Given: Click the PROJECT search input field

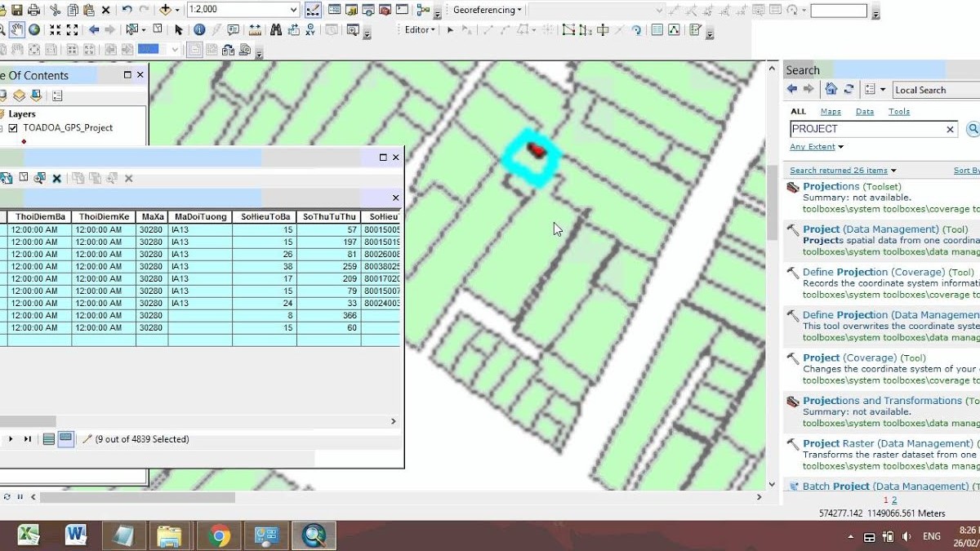Looking at the screenshot, I should [x=866, y=129].
